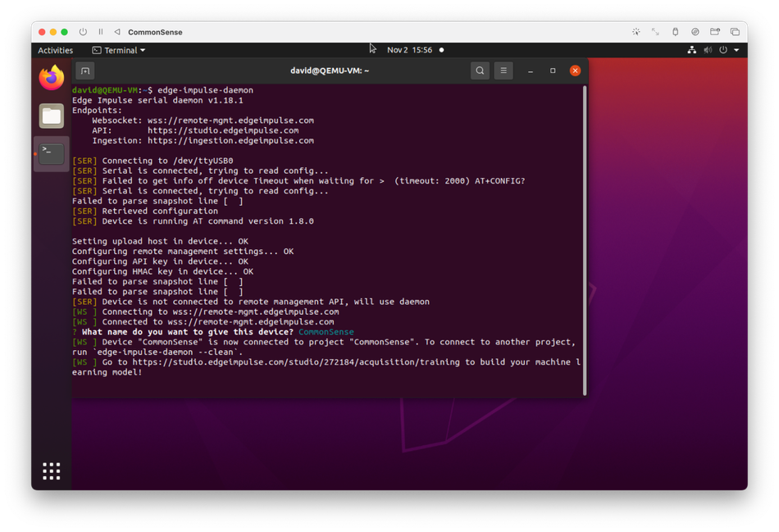The image size is (779, 532).
Task: Click the 'edge-impulse-daemon' command text
Action: 205,90
